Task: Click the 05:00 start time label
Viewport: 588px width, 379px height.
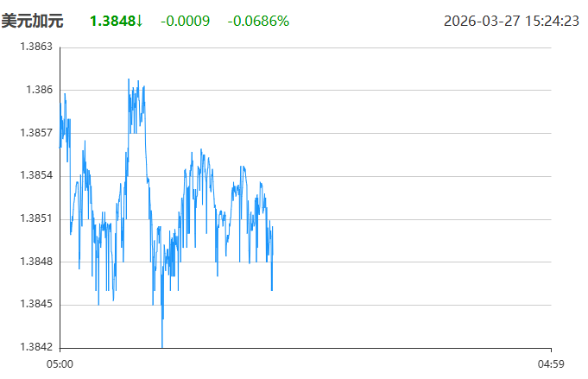Action: pyautogui.click(x=60, y=364)
